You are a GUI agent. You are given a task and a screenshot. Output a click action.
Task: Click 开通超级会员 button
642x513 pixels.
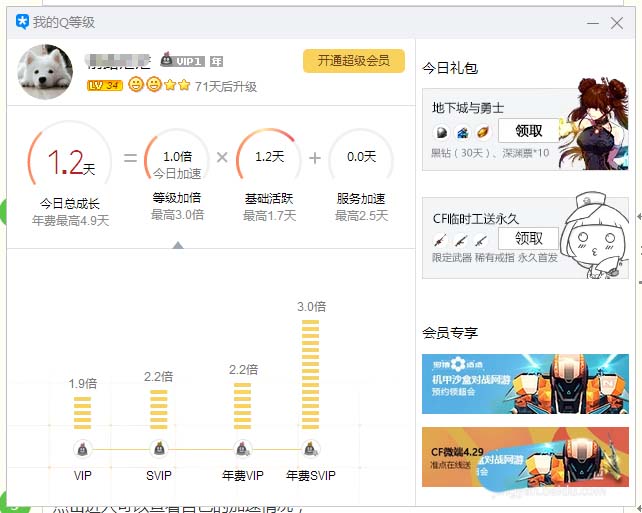pos(354,61)
